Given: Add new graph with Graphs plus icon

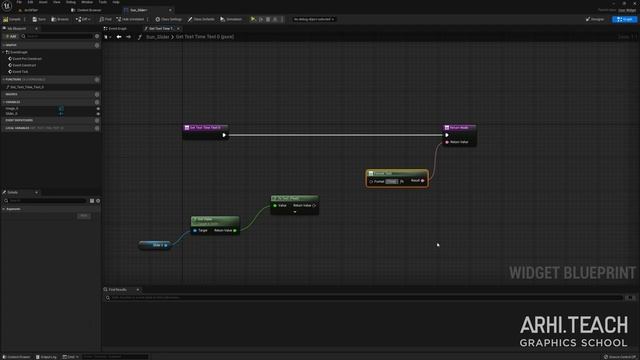Looking at the screenshot, I should 97,45.
